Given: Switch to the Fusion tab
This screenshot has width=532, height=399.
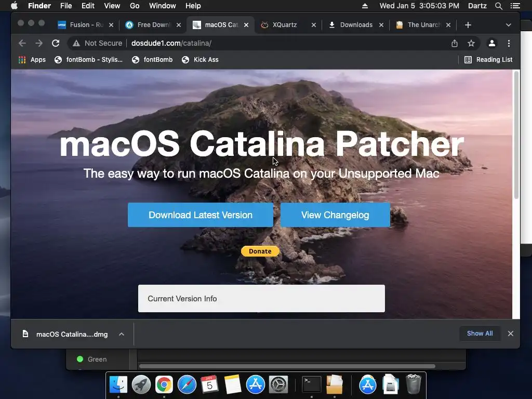Looking at the screenshot, I should pyautogui.click(x=85, y=25).
